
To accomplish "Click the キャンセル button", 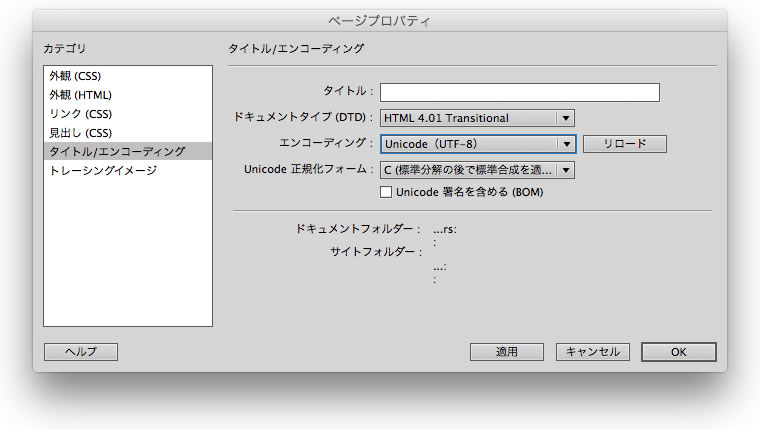I will click(593, 351).
